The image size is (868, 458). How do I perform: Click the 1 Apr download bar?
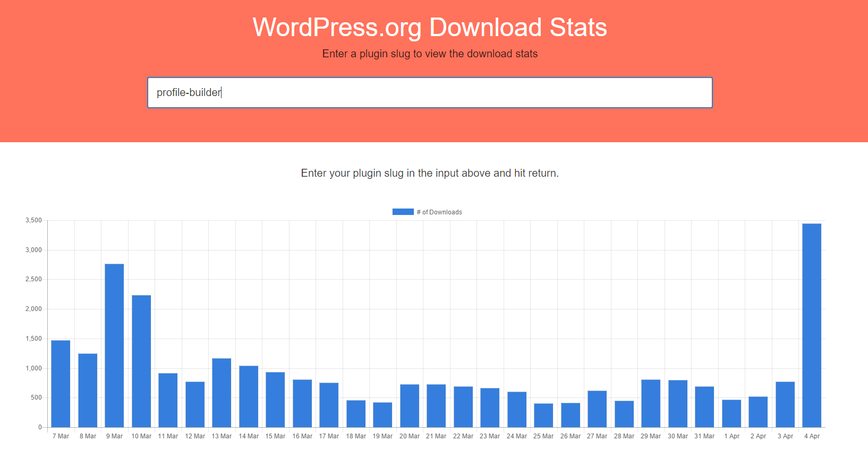pos(731,413)
